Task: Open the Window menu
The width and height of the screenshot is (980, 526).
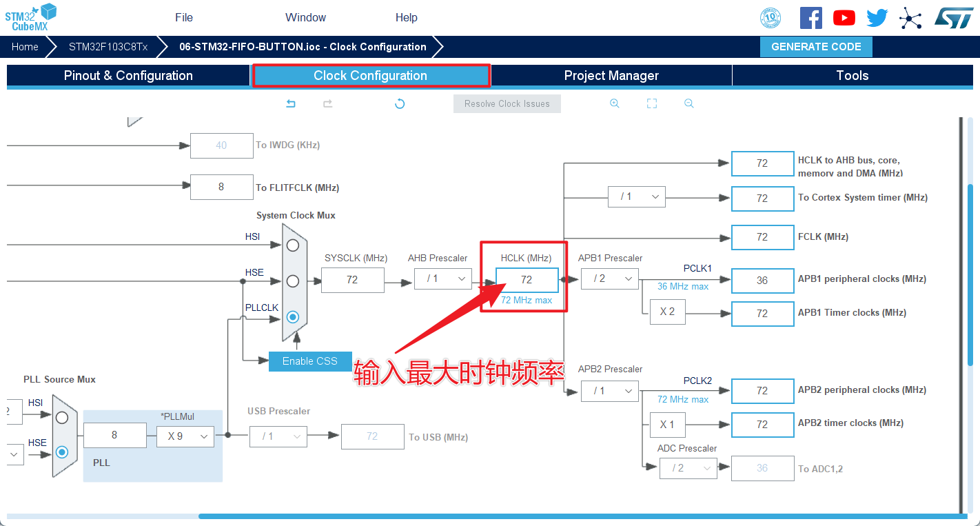Action: [x=305, y=17]
